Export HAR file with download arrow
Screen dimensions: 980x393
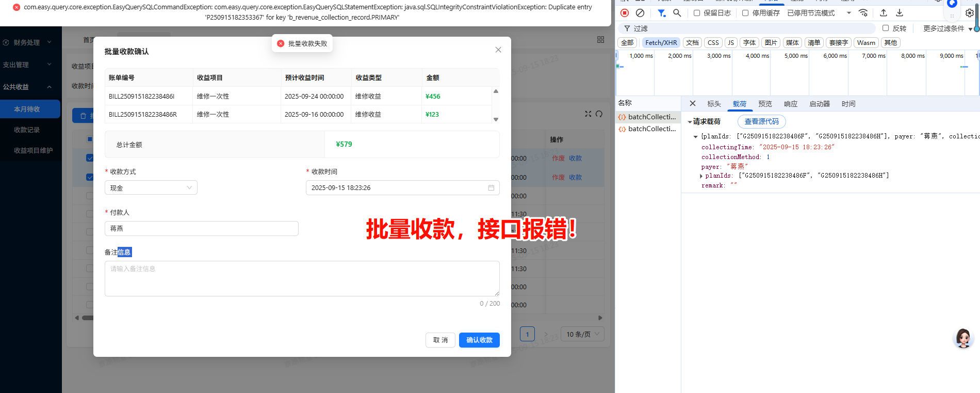[x=900, y=13]
